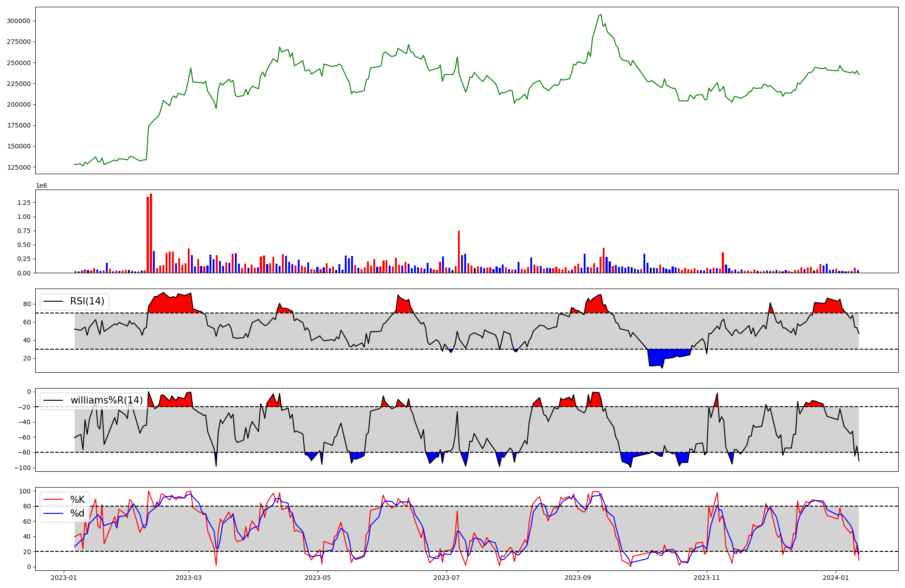Click the RSI(14) legend label
905x588 pixels.
click(87, 301)
